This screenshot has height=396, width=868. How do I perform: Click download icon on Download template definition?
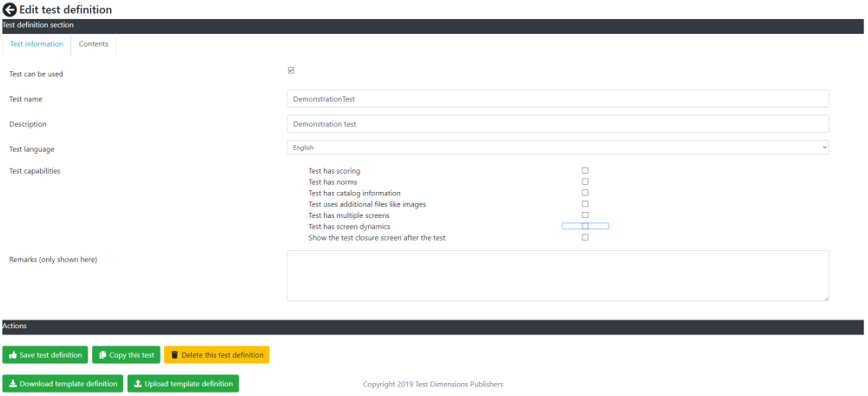[x=13, y=384]
